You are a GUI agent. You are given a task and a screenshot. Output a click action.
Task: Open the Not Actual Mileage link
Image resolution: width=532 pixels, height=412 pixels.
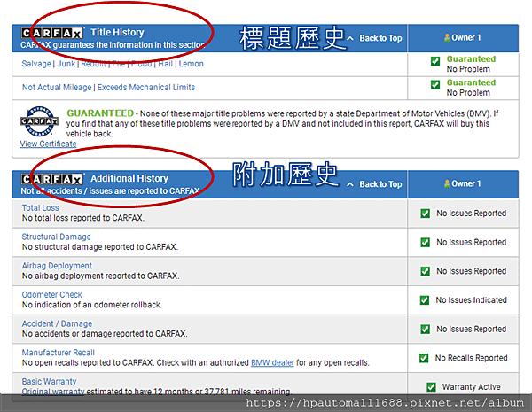click(x=57, y=88)
